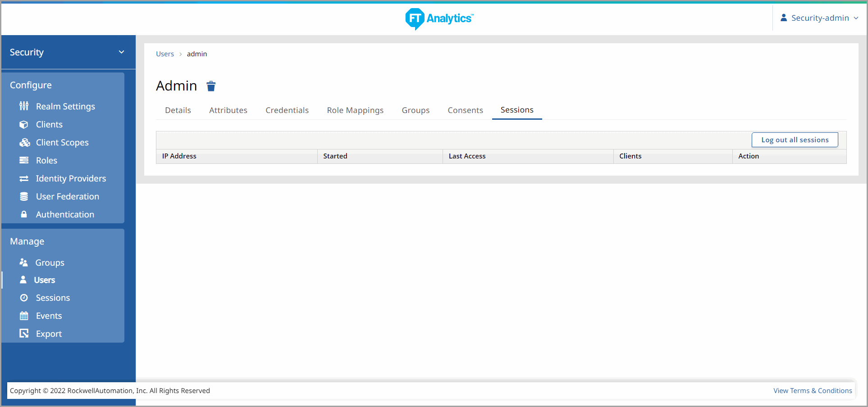Click the Configure section heading
Image resolution: width=868 pixels, height=407 pixels.
coord(31,85)
